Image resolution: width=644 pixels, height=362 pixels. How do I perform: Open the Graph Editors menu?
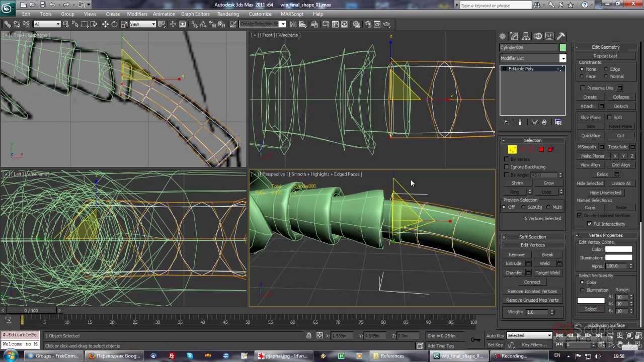[x=195, y=14]
